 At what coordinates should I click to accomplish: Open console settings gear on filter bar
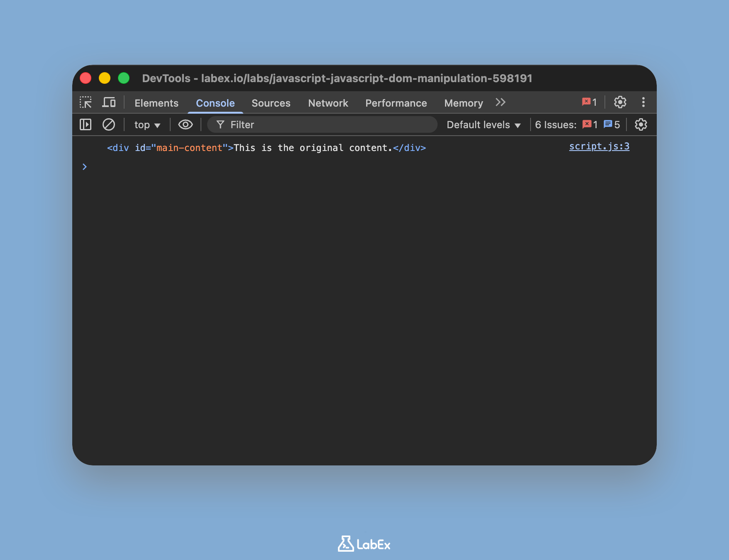pyautogui.click(x=640, y=124)
